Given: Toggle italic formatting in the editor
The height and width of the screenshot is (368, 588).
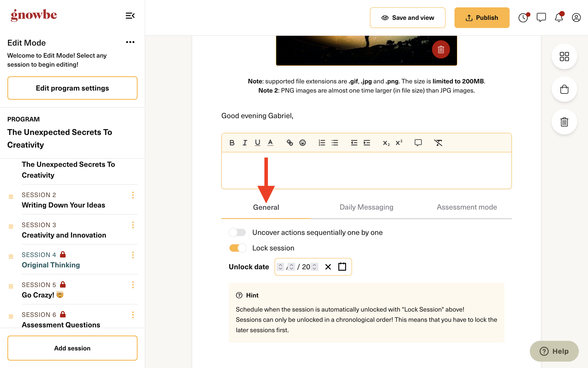Looking at the screenshot, I should 245,143.
